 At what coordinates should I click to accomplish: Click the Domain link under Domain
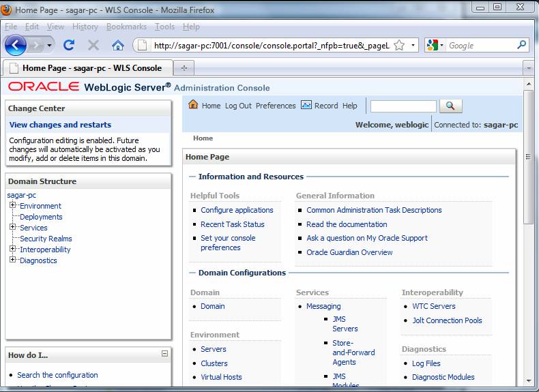pyautogui.click(x=212, y=306)
